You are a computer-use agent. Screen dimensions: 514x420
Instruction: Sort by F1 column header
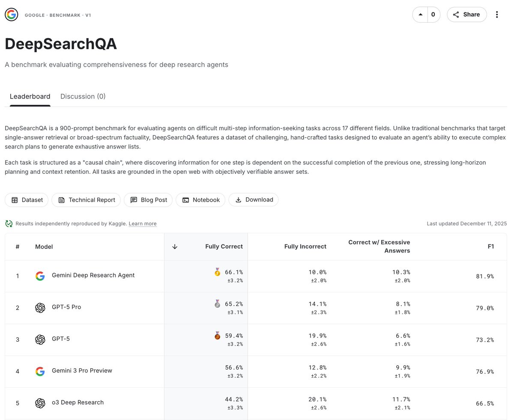click(x=491, y=247)
